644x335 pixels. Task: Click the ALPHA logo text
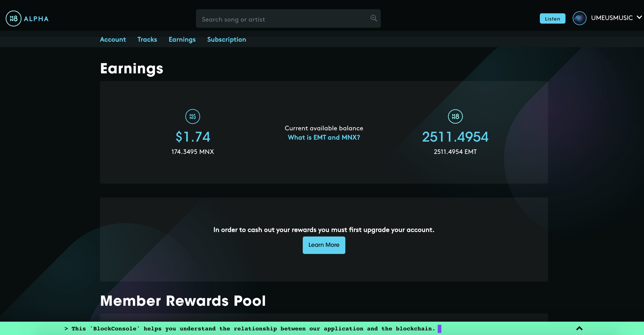click(36, 19)
